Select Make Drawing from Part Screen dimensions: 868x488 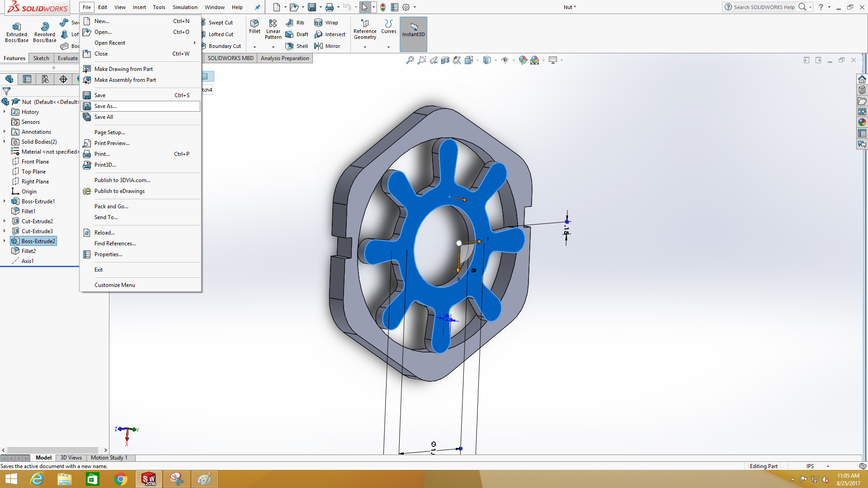click(140, 69)
